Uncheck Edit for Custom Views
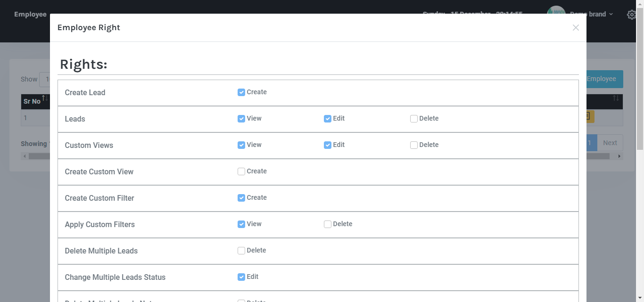The height and width of the screenshot is (302, 644). (x=328, y=145)
